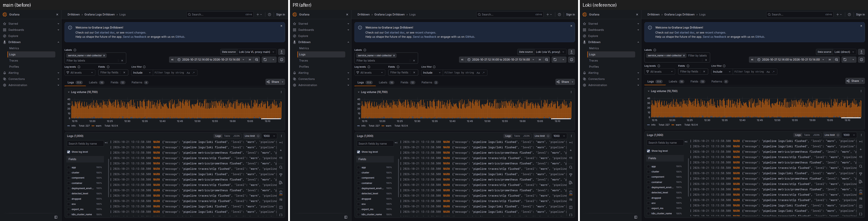
Task: Select Table view in PR (after) logs panel
Action: click(517, 136)
